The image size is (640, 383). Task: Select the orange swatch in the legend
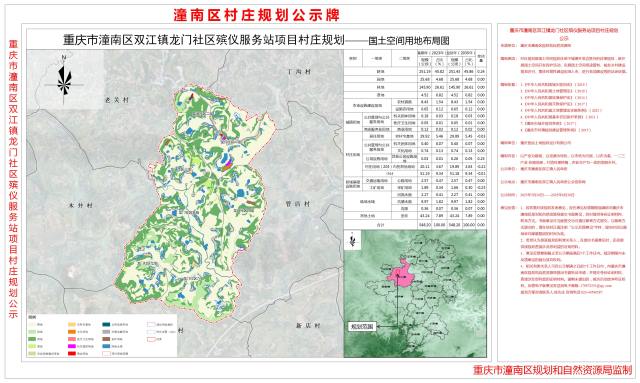[x=72, y=332]
